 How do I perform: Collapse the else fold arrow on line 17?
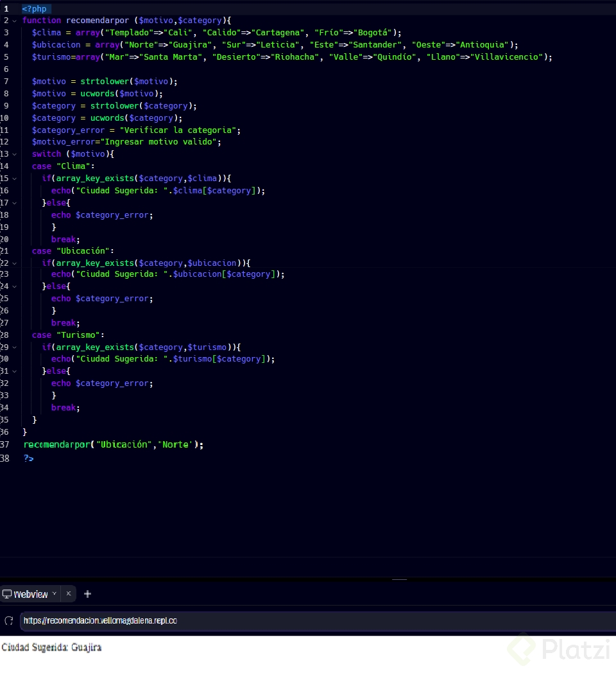15,203
